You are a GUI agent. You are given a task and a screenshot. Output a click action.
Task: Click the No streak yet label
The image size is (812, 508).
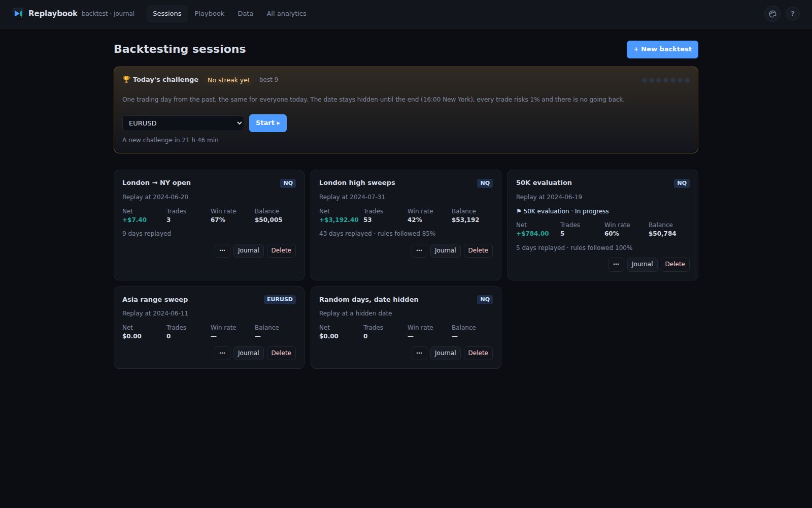[229, 80]
